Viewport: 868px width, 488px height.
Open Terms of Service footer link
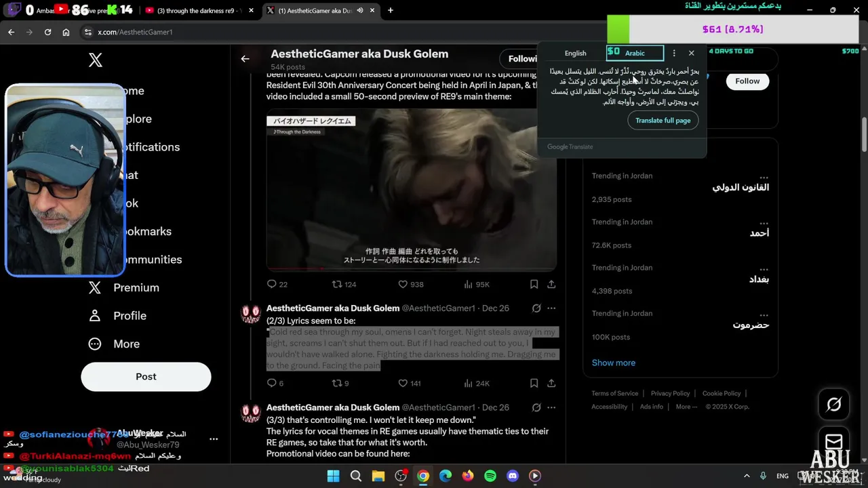pos(614,393)
